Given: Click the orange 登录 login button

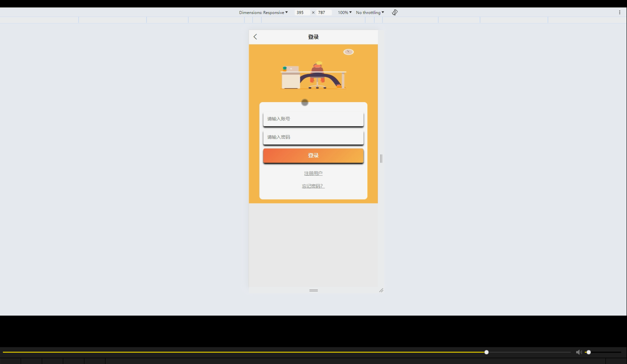Looking at the screenshot, I should click(313, 156).
